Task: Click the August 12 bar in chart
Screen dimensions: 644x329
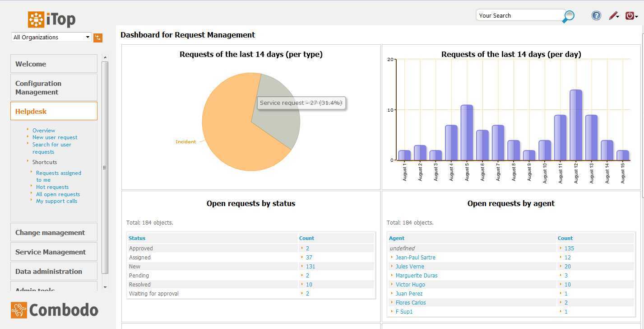Action: [576, 125]
